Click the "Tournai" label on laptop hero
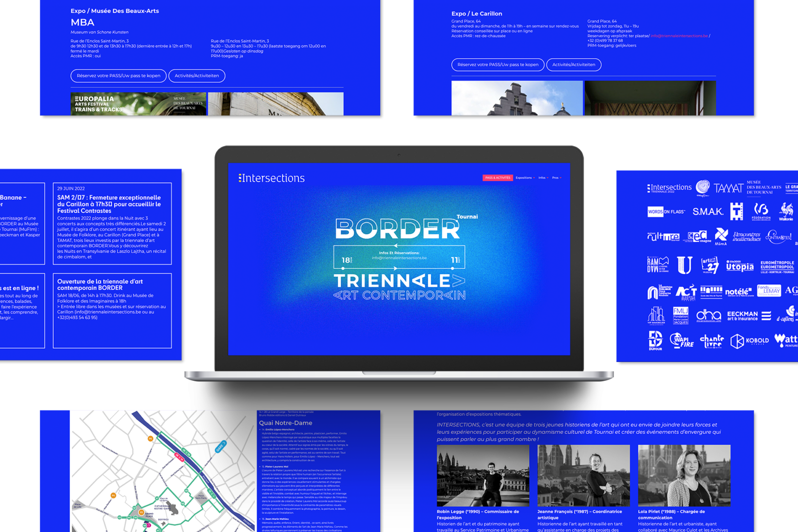This screenshot has width=798, height=532. point(467,217)
